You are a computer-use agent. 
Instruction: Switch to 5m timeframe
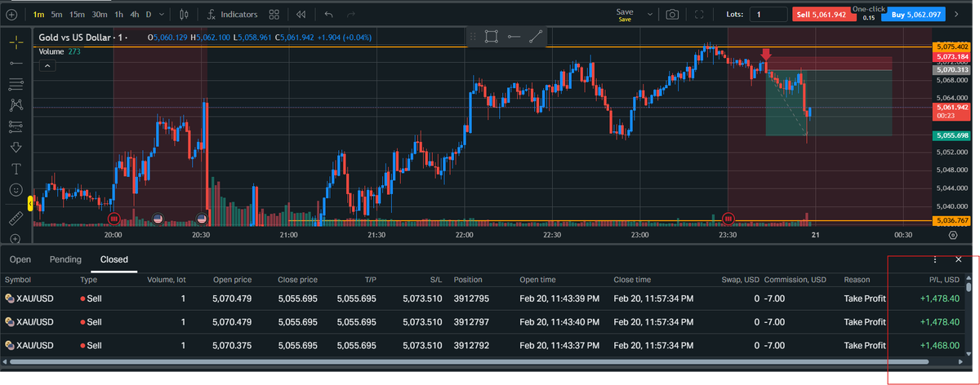(56, 14)
